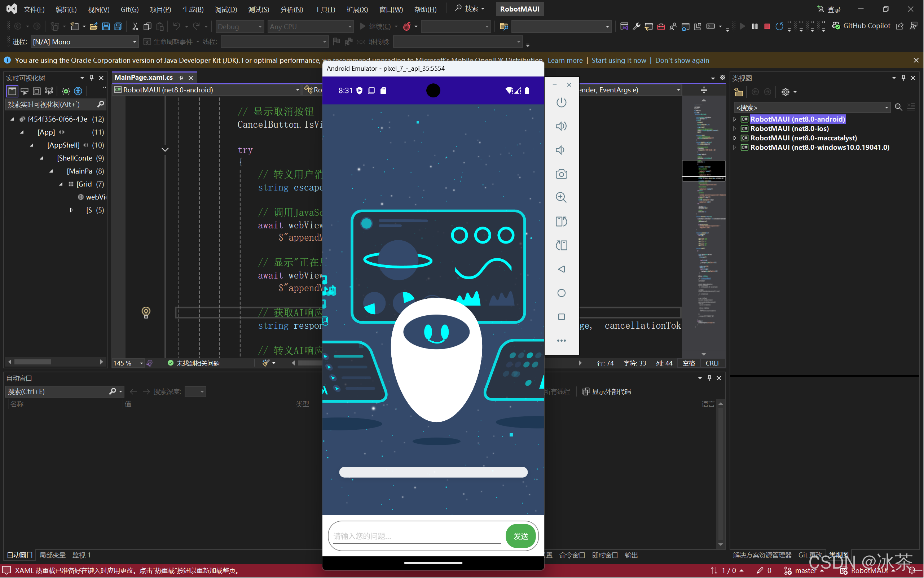Toggle 显示外部代码 show external code

click(607, 391)
